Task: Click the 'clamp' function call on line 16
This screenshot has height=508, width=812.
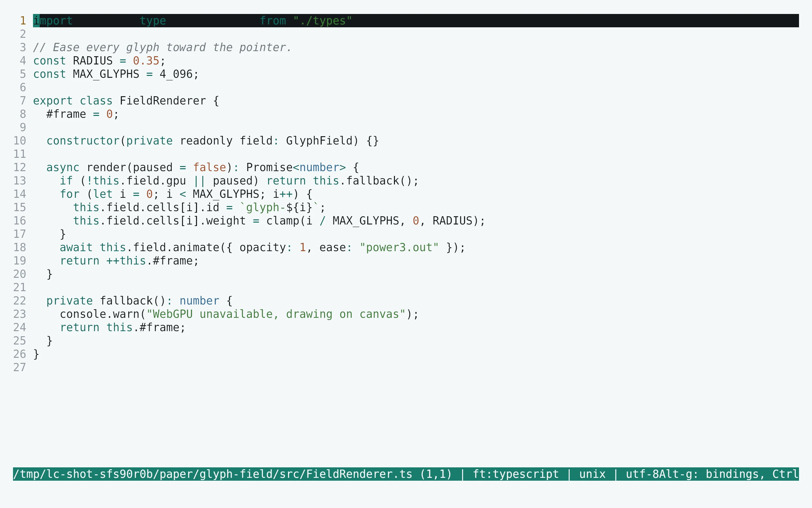Action: coord(283,221)
